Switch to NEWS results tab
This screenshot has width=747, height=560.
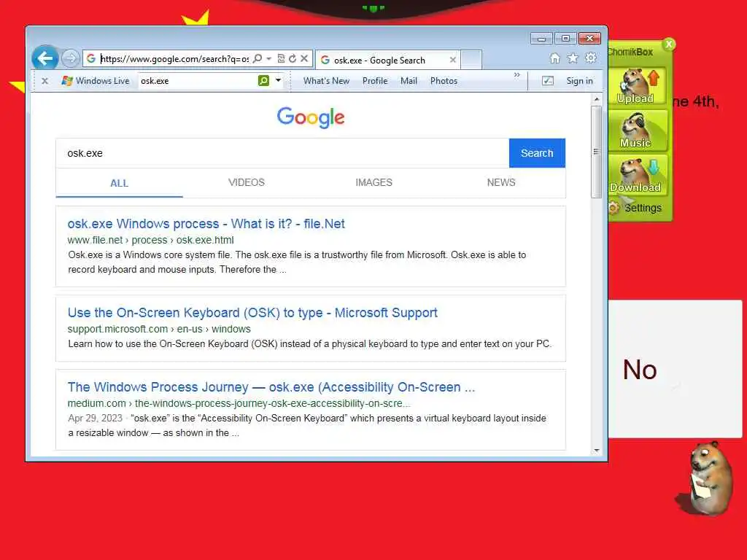click(x=501, y=183)
